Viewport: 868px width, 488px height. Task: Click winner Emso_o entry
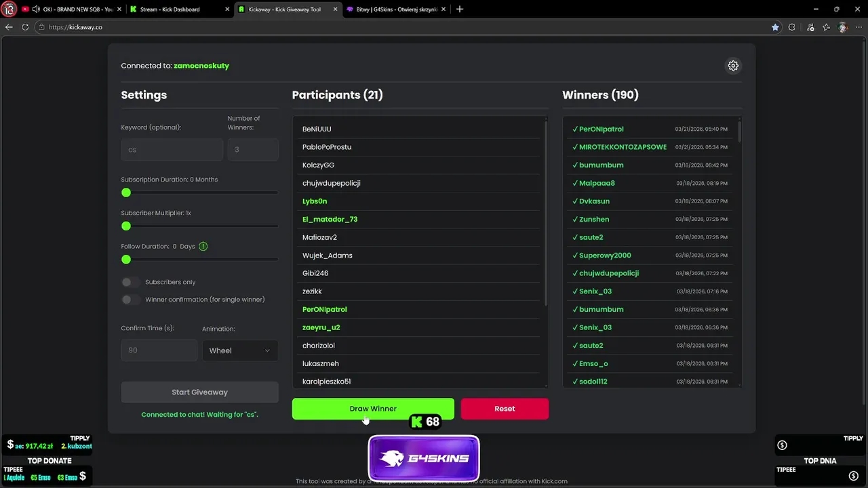tap(650, 364)
